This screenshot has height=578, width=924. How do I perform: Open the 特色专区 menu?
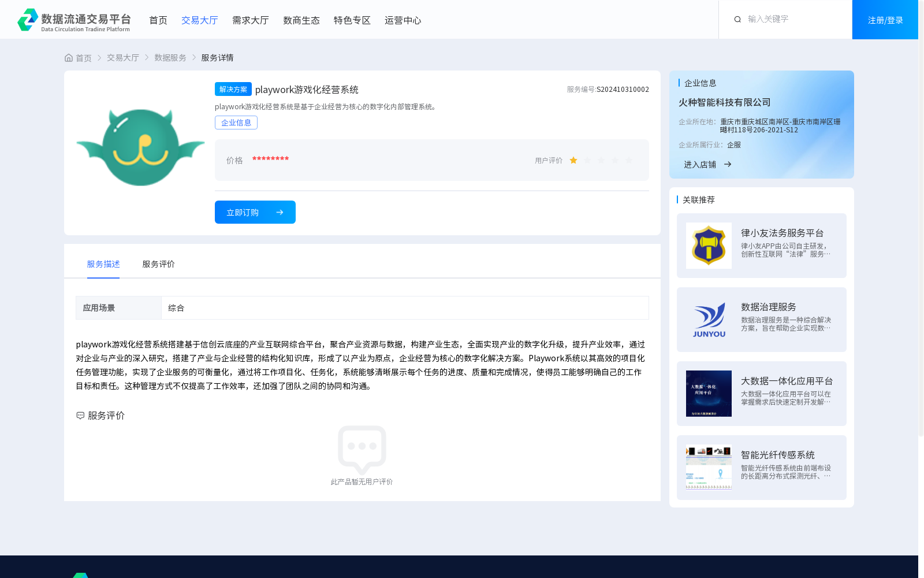click(352, 20)
